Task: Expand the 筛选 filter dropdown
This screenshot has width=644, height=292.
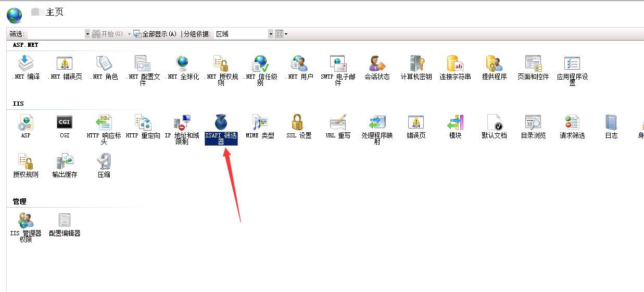Action: tap(87, 34)
